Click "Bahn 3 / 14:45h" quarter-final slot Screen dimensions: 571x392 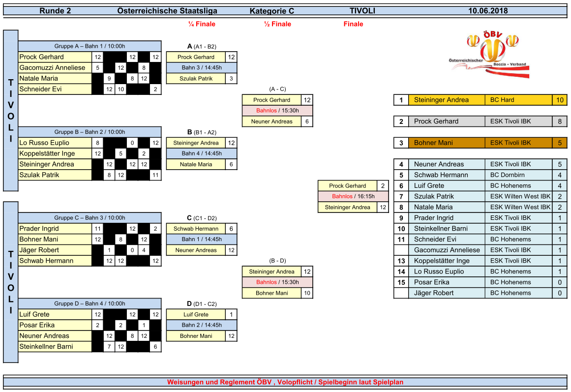tap(202, 68)
